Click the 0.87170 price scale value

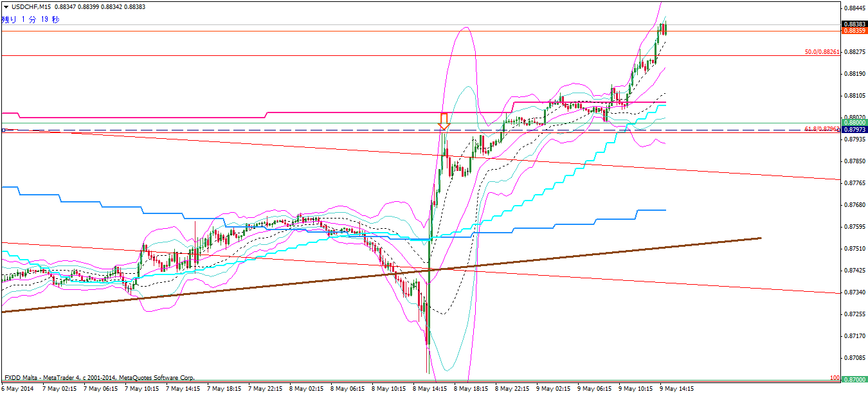click(854, 336)
